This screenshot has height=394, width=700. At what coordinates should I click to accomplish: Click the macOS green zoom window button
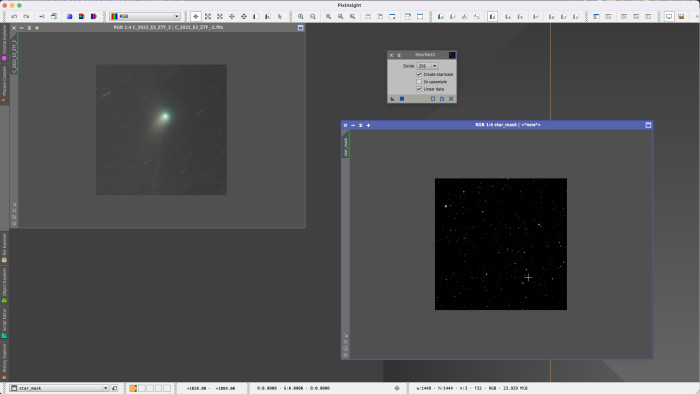coord(19,5)
